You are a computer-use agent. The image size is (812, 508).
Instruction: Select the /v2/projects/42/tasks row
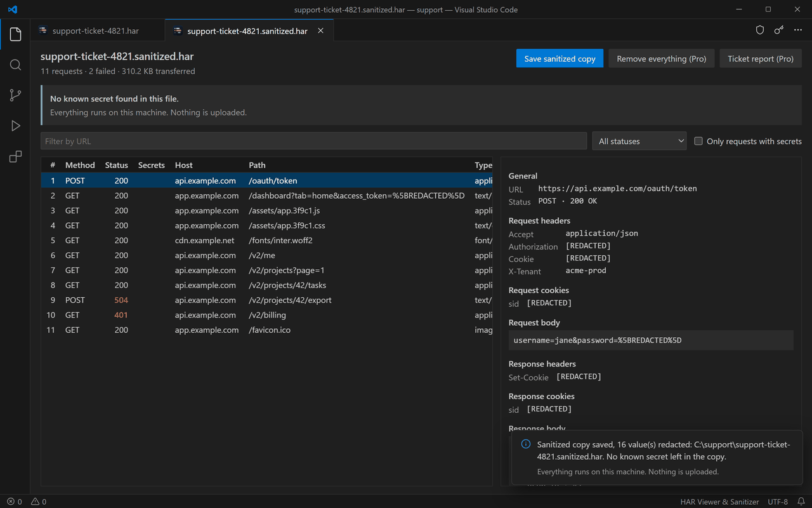267,285
